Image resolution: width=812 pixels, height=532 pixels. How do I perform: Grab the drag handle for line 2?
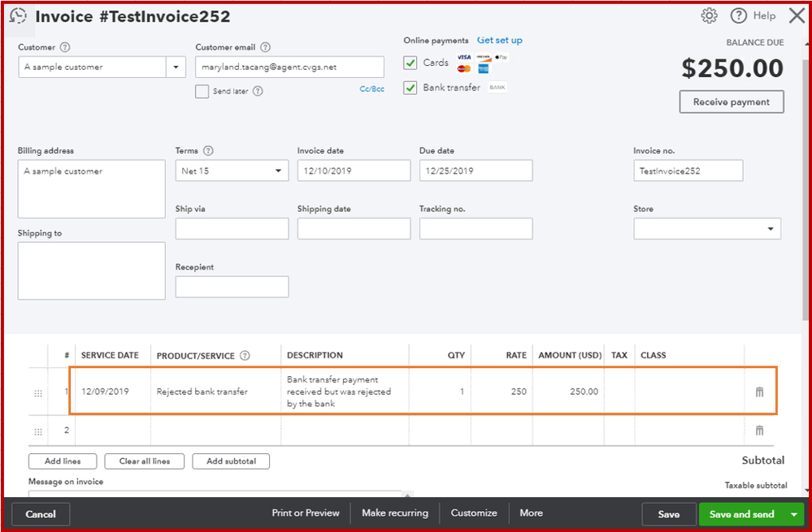[x=38, y=431]
